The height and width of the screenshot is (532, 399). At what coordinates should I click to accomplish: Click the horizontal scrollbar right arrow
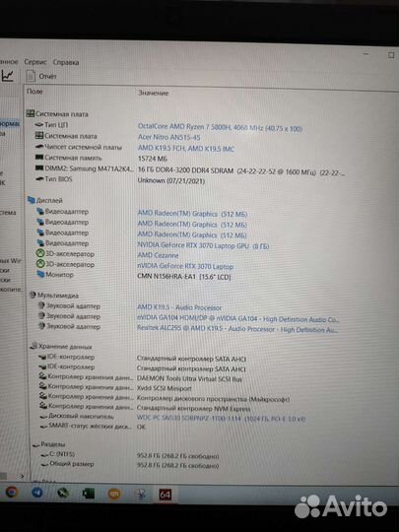click(x=22, y=476)
